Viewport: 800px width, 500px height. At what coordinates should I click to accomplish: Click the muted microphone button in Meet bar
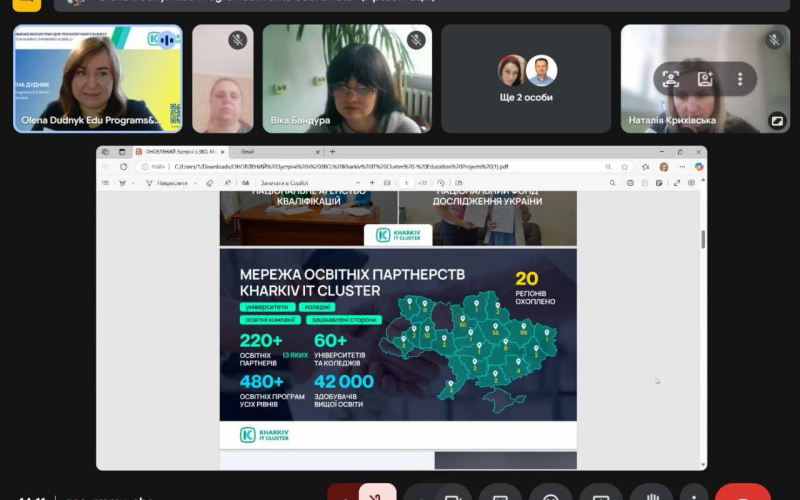(378, 494)
